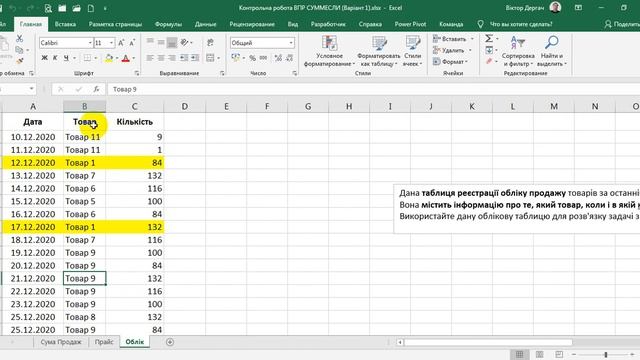Toggle underline formatting (Ч)
Image resolution: width=640 pixels, height=360 pixels.
point(66,58)
